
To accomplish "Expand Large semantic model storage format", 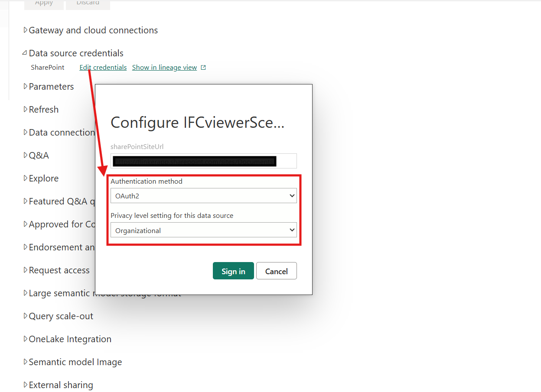I will pos(59,293).
